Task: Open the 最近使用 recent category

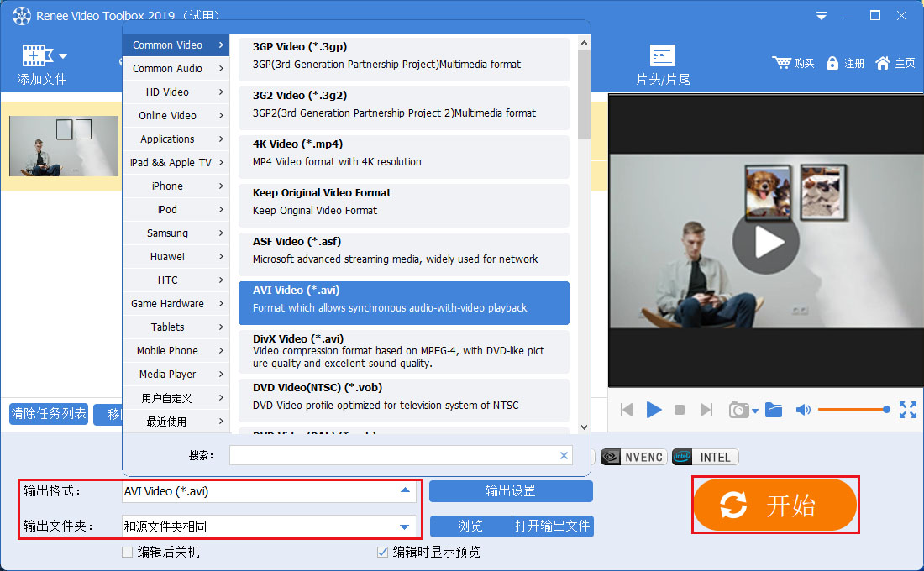Action: pos(176,422)
